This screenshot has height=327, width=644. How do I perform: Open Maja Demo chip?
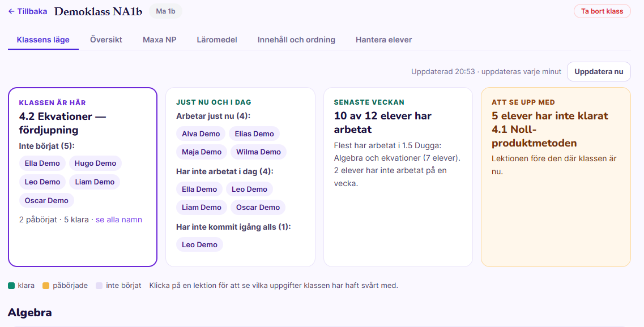click(x=202, y=152)
